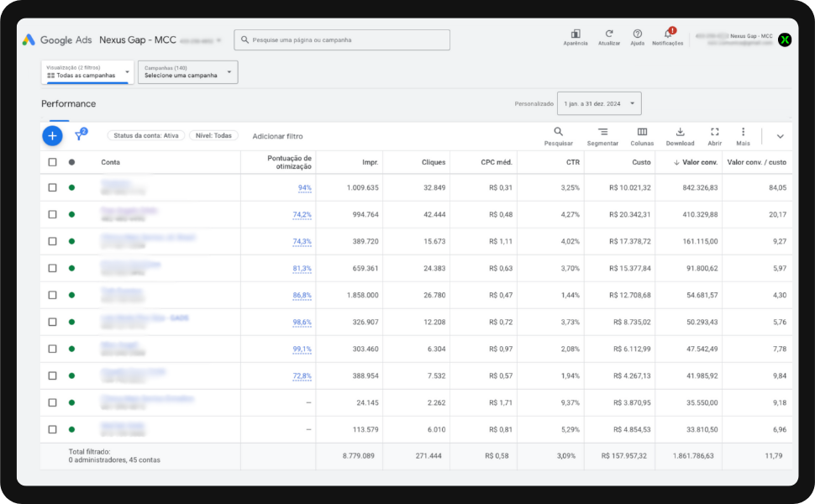
Task: Sort by Pontuação de otimização header
Action: [x=289, y=162]
